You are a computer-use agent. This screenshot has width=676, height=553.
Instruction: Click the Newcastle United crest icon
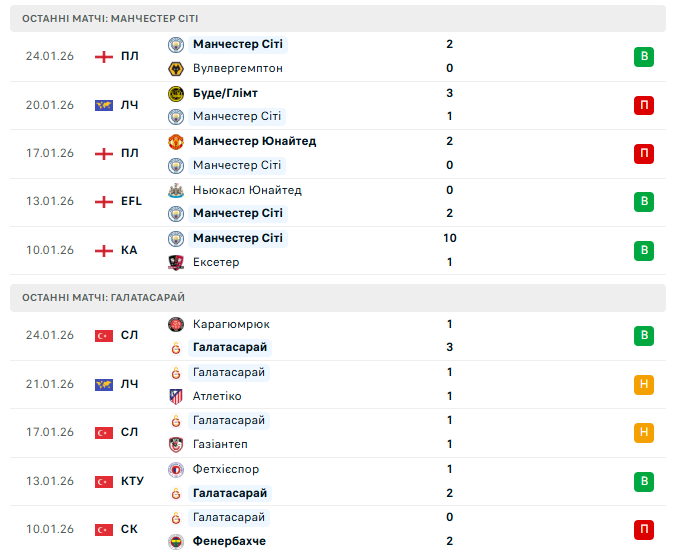(176, 190)
